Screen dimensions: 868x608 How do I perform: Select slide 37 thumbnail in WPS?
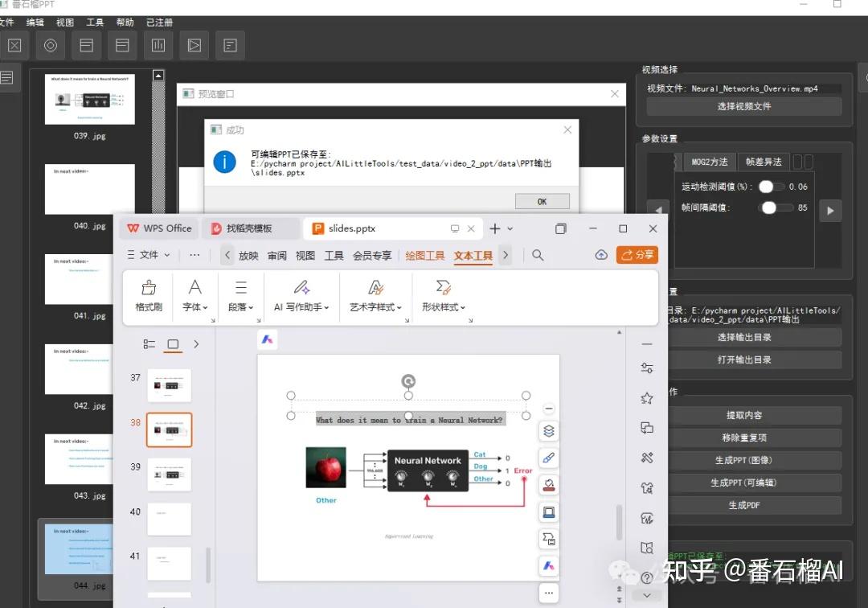[x=170, y=385]
